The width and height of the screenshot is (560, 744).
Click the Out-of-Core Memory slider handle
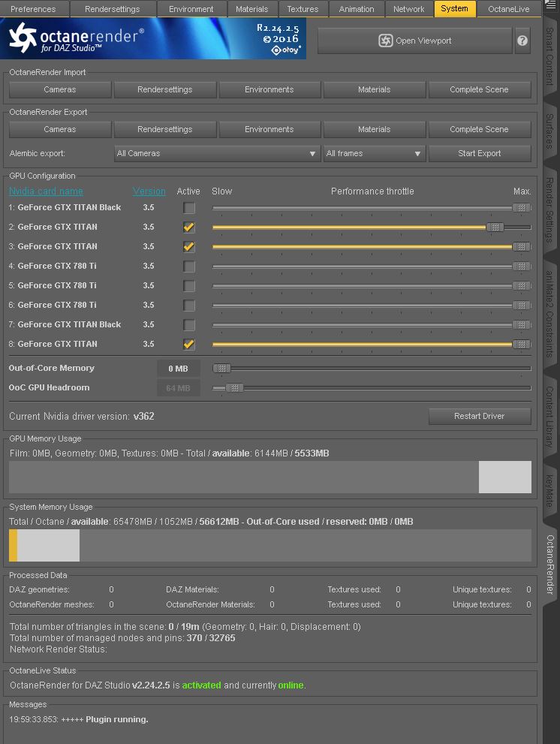(x=221, y=368)
